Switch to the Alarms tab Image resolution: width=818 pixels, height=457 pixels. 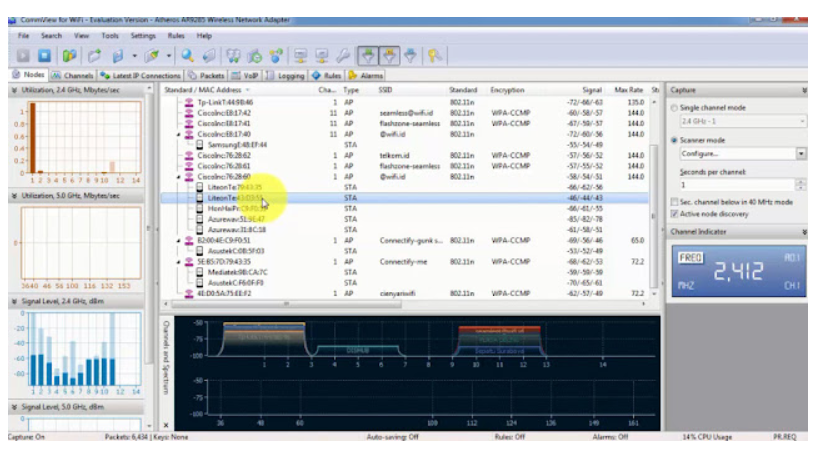366,76
